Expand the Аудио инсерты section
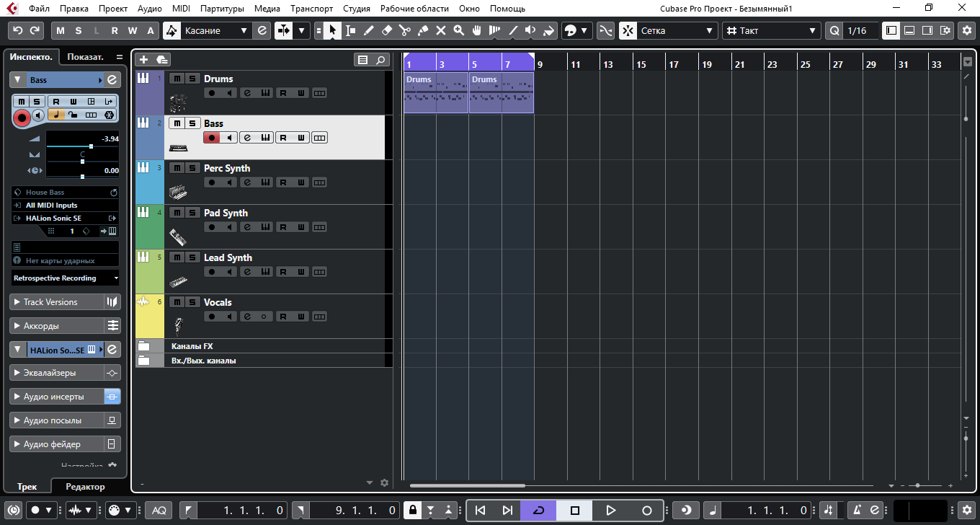This screenshot has height=525, width=980. [x=57, y=397]
